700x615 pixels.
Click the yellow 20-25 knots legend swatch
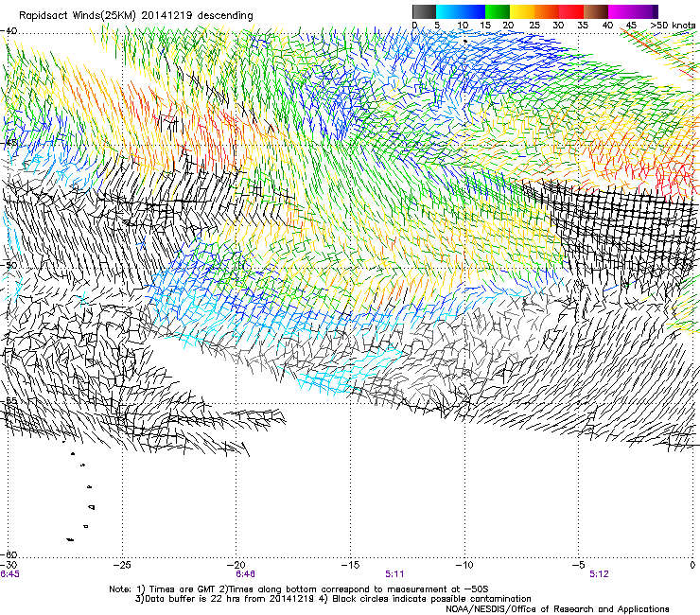(522, 11)
